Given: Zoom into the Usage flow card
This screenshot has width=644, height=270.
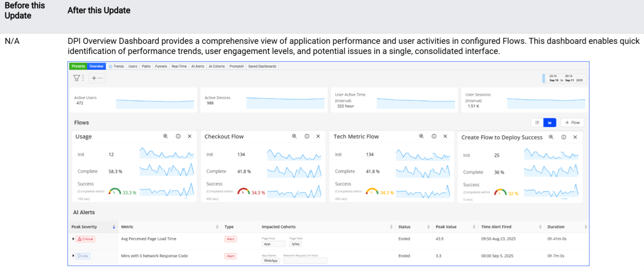Looking at the screenshot, I should (x=165, y=137).
